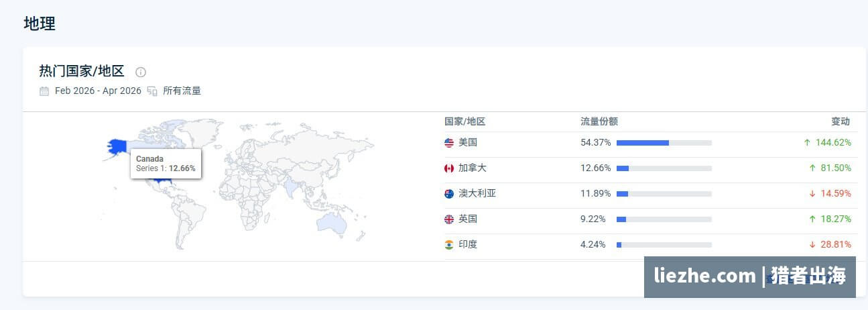This screenshot has width=868, height=310.
Task: Click the Canada flag icon
Action: 449,168
